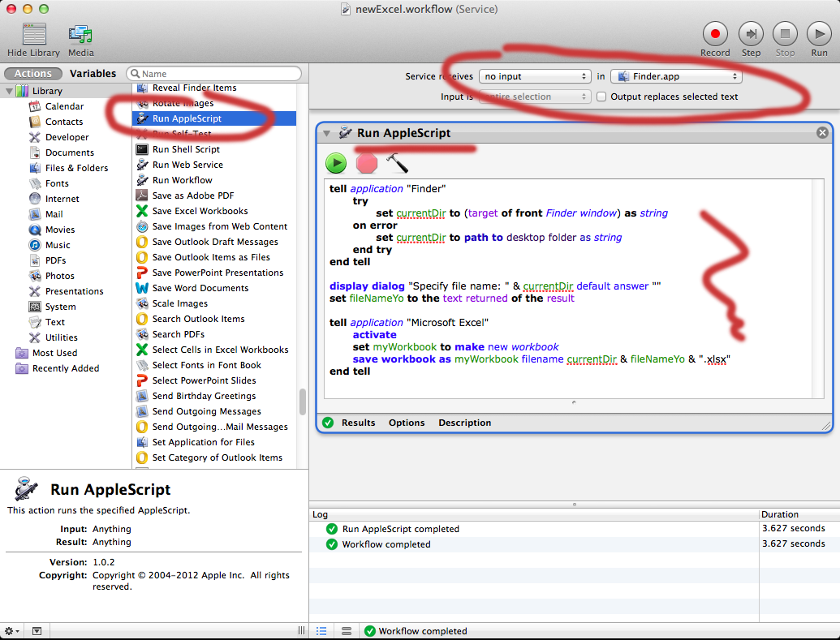
Task: Toggle the description pane button beside the gear
Action: (x=37, y=631)
